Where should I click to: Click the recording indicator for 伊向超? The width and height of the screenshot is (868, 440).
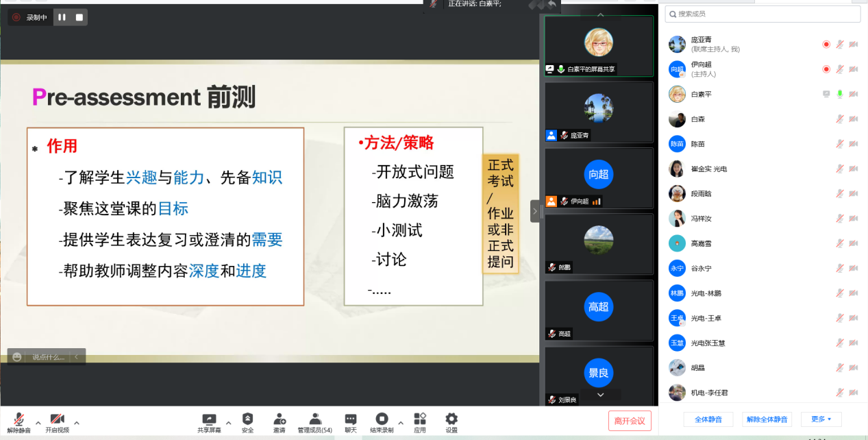point(826,69)
